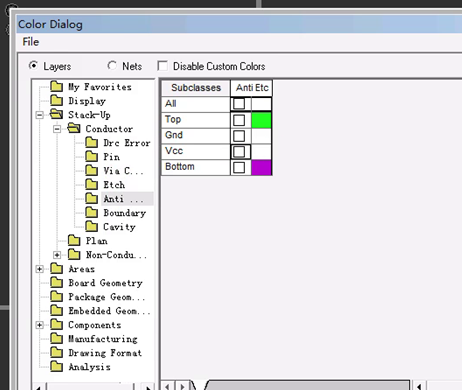Click the Components folder icon

pyautogui.click(x=57, y=324)
